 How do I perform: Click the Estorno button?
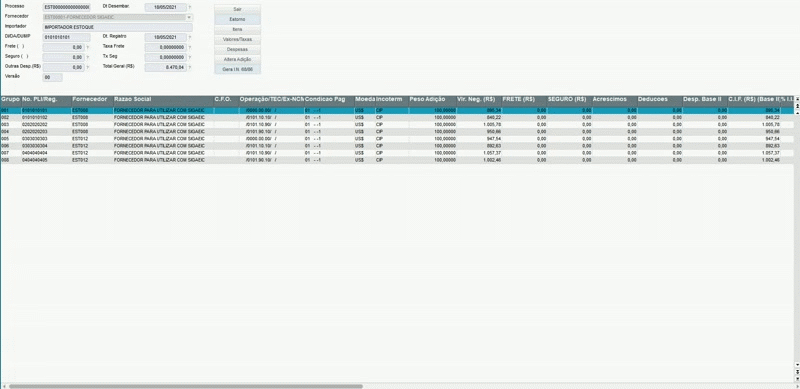[x=237, y=19]
